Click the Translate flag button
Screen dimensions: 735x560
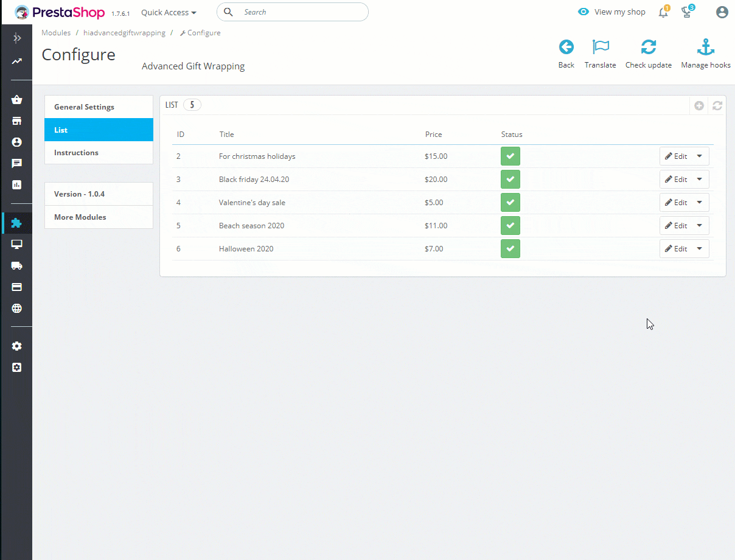tap(601, 54)
